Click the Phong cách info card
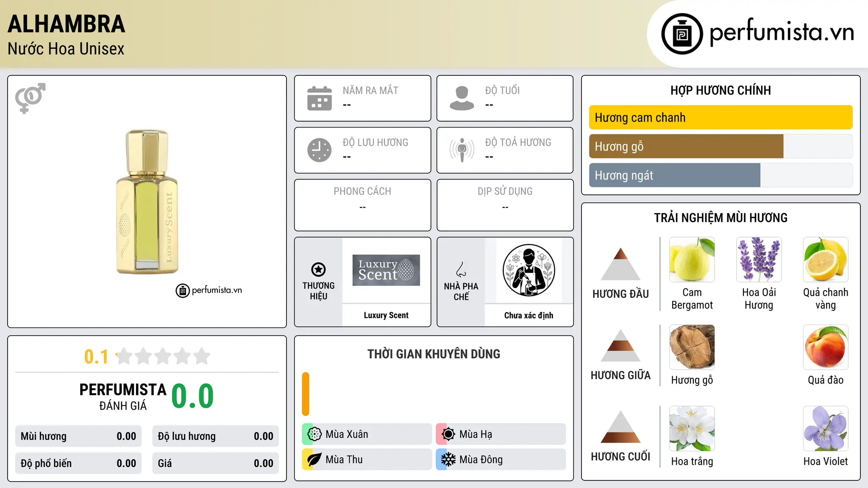The image size is (868, 488). 362,205
